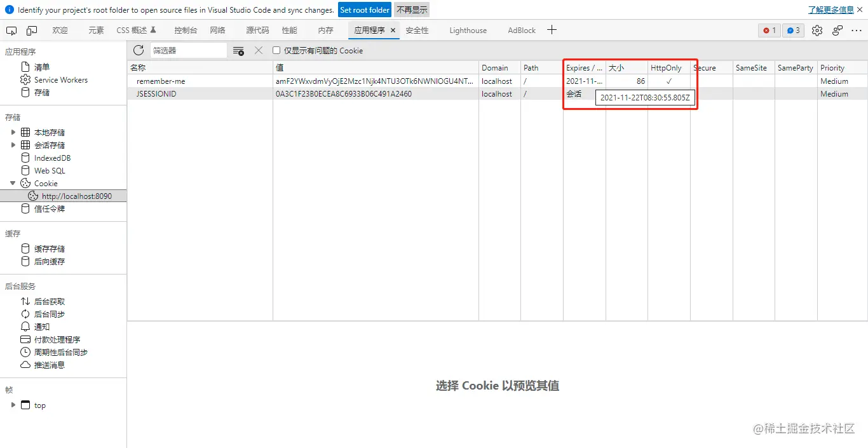
Task: Open 后向缓存 in the sidebar
Action: (x=50, y=261)
